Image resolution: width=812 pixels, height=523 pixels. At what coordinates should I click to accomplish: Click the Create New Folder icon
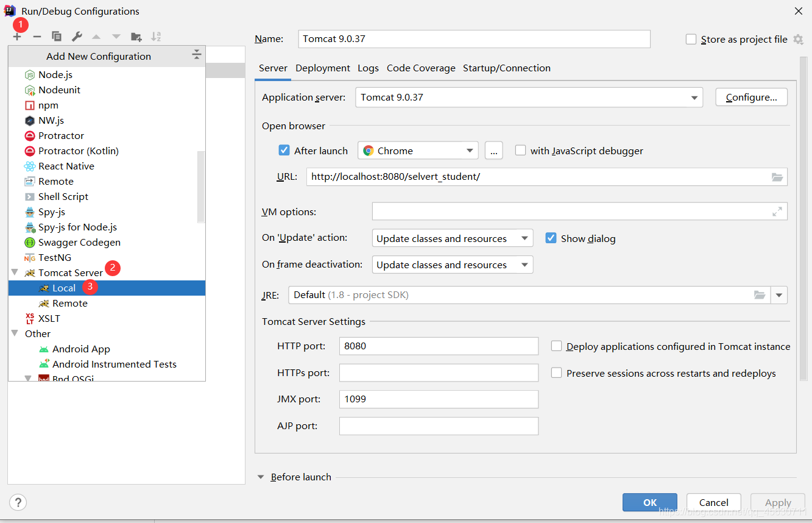coord(136,37)
